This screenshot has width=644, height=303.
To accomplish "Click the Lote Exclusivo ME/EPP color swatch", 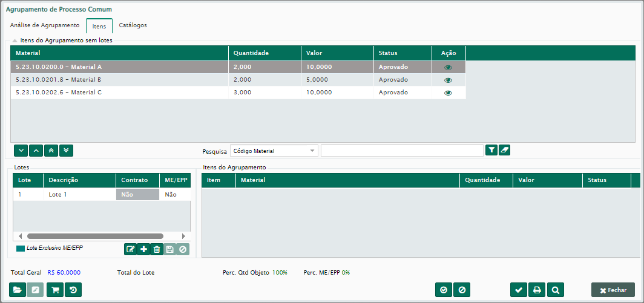I will [21, 249].
